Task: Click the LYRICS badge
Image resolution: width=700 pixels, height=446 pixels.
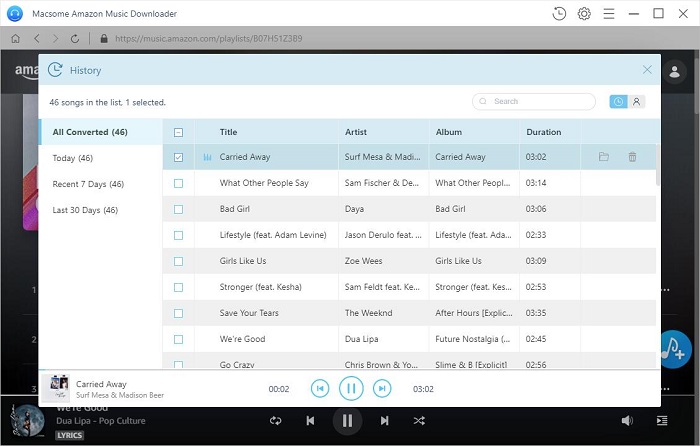Action: [x=69, y=435]
